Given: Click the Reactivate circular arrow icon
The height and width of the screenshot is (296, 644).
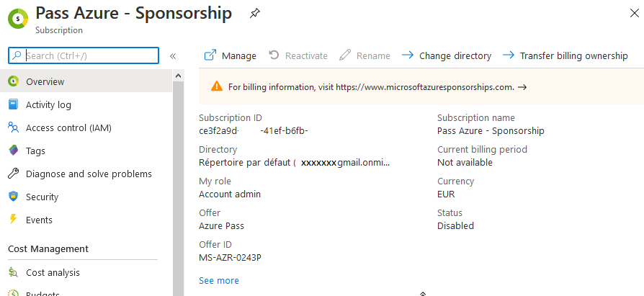Looking at the screenshot, I should pos(274,55).
